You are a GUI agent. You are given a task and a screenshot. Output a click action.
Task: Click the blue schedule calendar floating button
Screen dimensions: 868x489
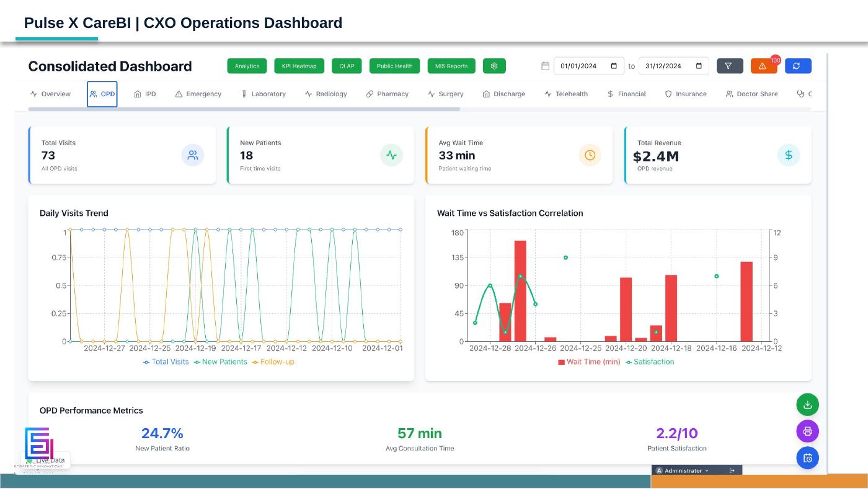[808, 458]
